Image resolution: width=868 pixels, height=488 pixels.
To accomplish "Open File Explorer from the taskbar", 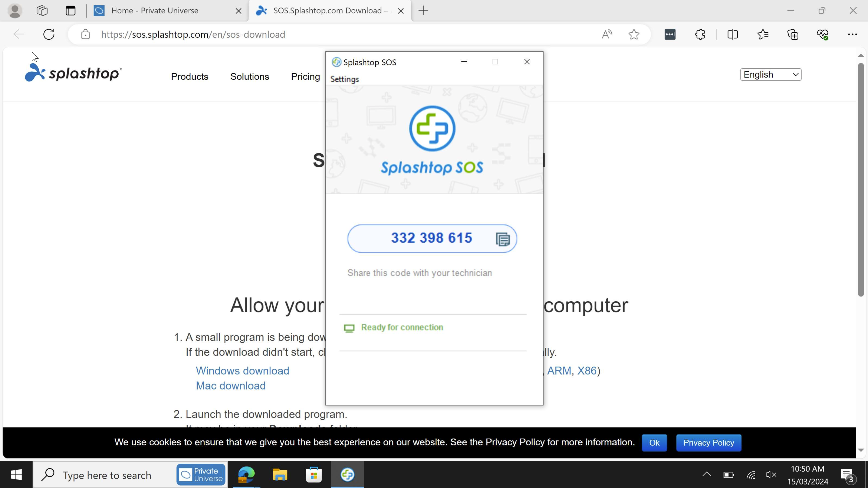I will pos(280,474).
